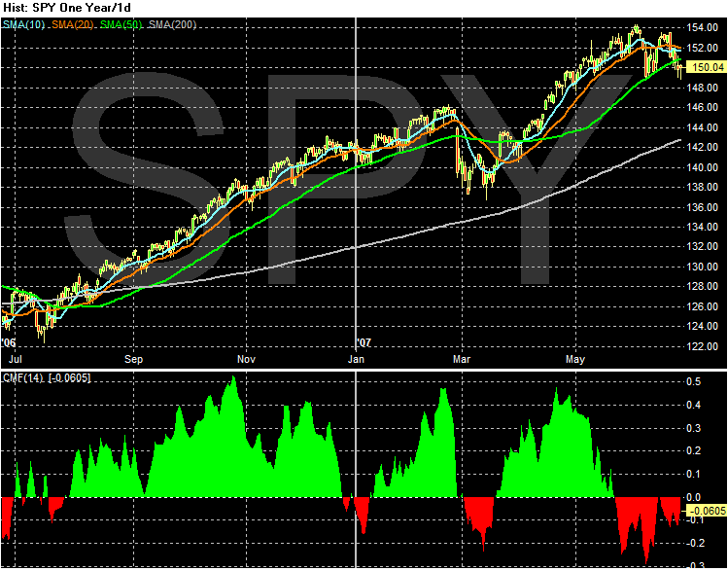The width and height of the screenshot is (728, 571).
Task: Click the Mar date axis label
Action: click(x=462, y=360)
